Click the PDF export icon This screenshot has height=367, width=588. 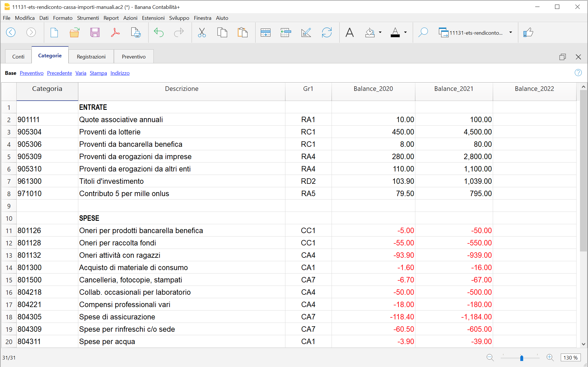pos(115,32)
